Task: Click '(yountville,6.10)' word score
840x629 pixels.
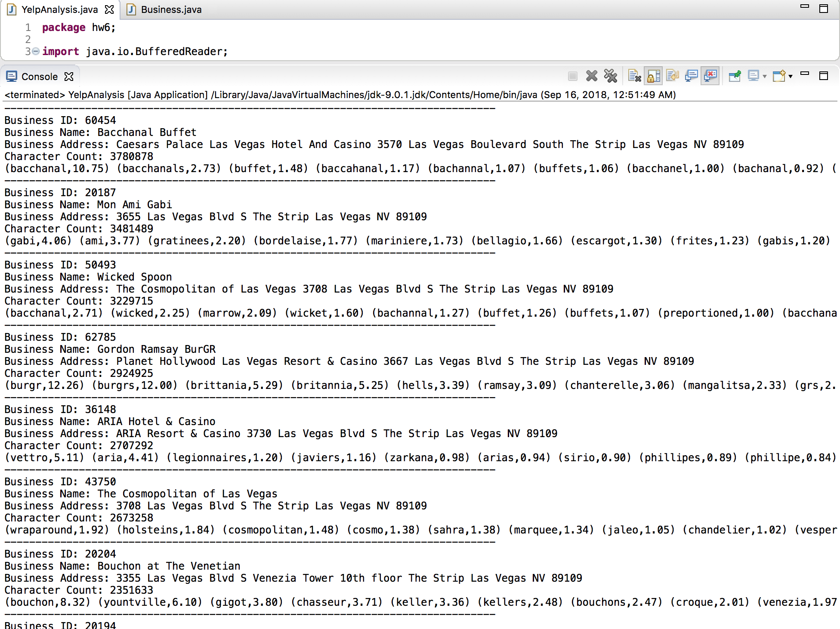Action: pos(150,602)
